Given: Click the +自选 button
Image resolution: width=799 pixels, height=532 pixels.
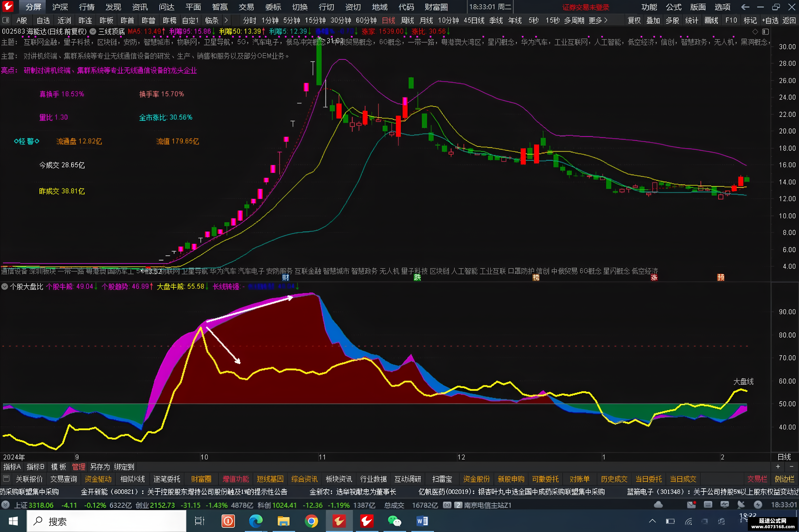Looking at the screenshot, I should point(770,20).
